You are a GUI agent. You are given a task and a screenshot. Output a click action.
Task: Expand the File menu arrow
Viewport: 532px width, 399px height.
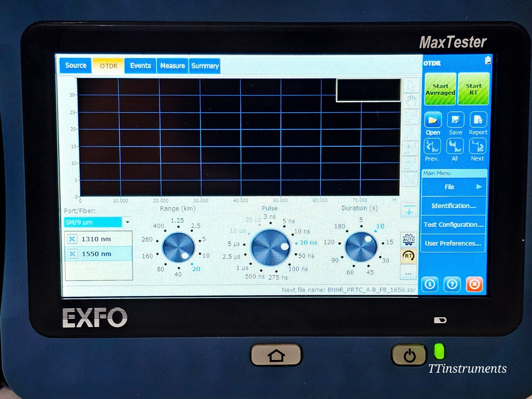coord(479,187)
